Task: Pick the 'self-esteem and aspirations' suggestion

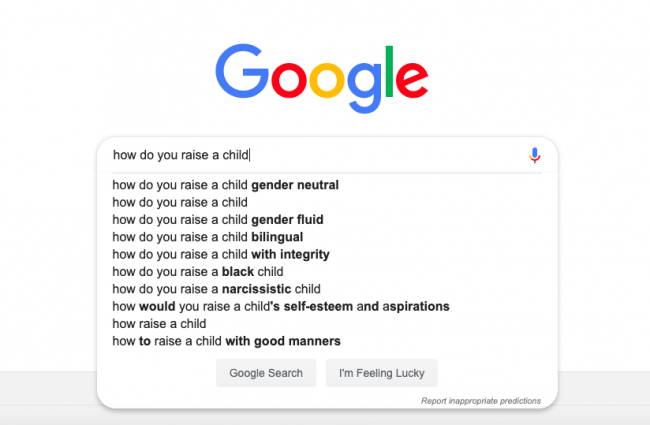Action: pos(281,306)
